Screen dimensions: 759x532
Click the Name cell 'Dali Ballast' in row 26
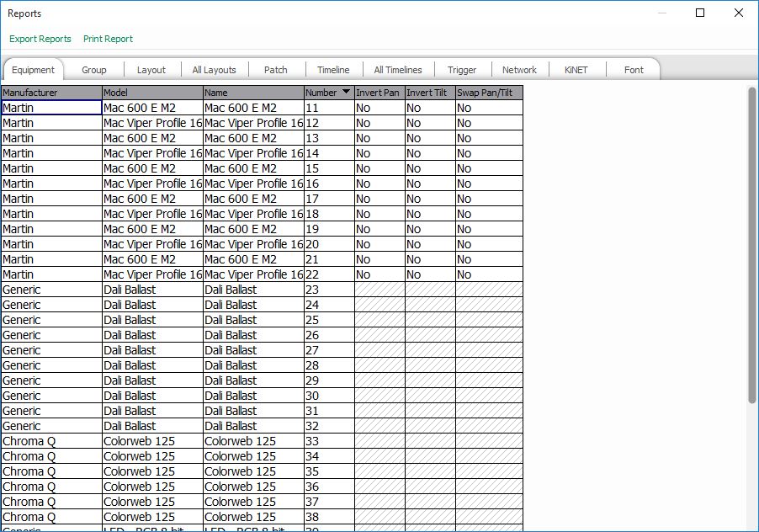coord(253,335)
